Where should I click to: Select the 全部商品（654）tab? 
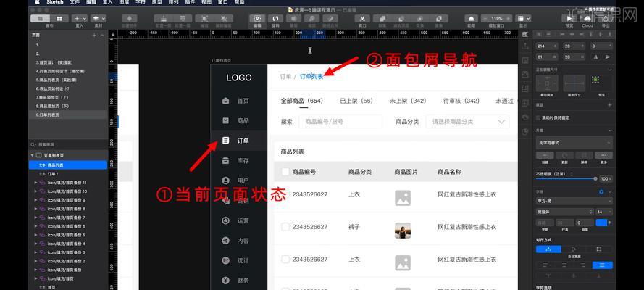[x=302, y=101]
